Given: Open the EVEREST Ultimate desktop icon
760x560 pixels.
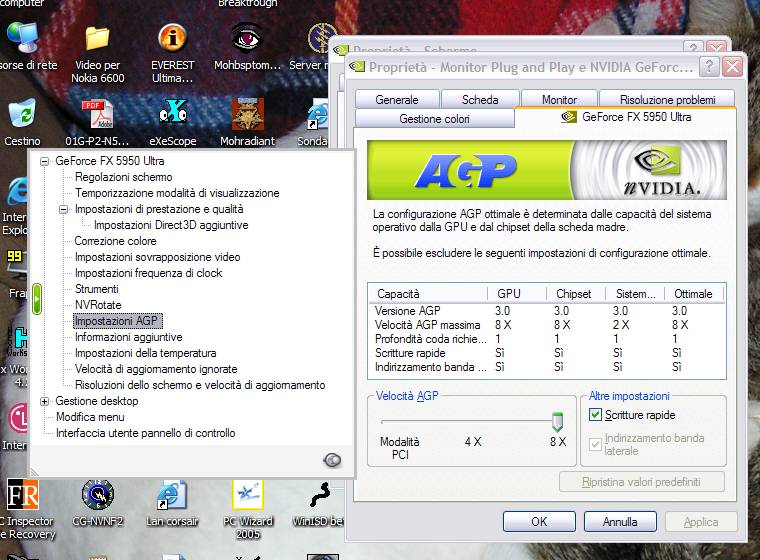Looking at the screenshot, I should click(x=173, y=37).
